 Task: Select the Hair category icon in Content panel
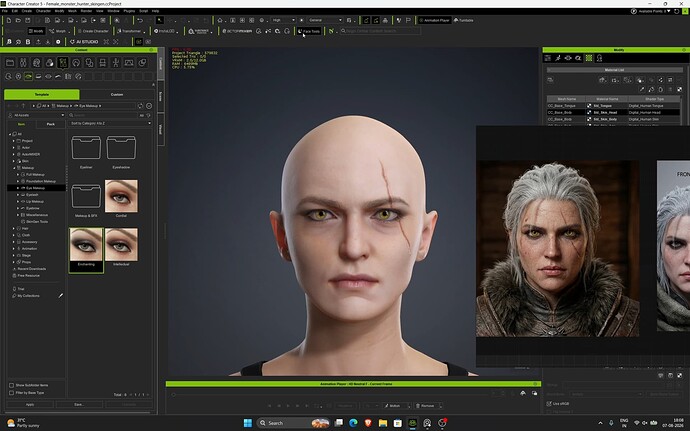[x=76, y=63]
